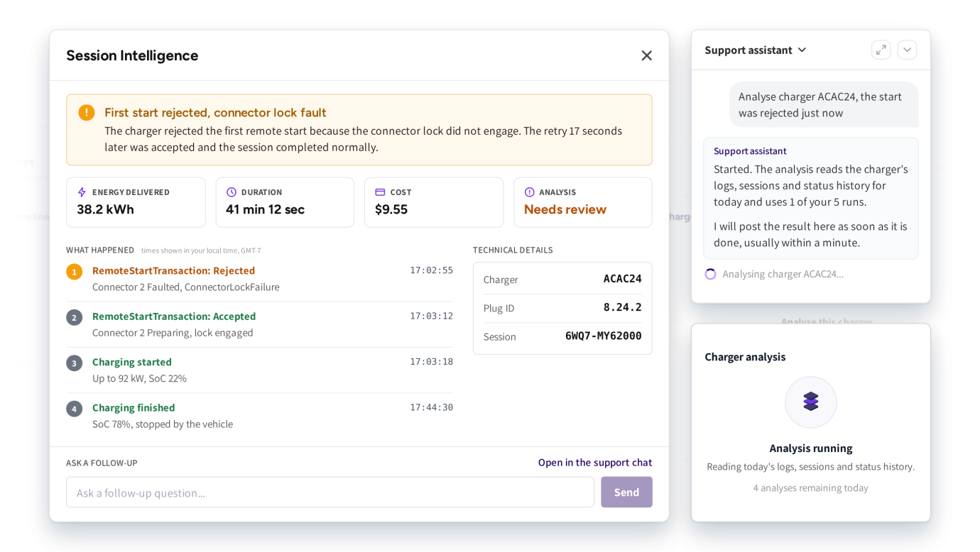Click SoC 78%, stopped by the vehicle detail
The image size is (980, 552).
[x=163, y=424]
